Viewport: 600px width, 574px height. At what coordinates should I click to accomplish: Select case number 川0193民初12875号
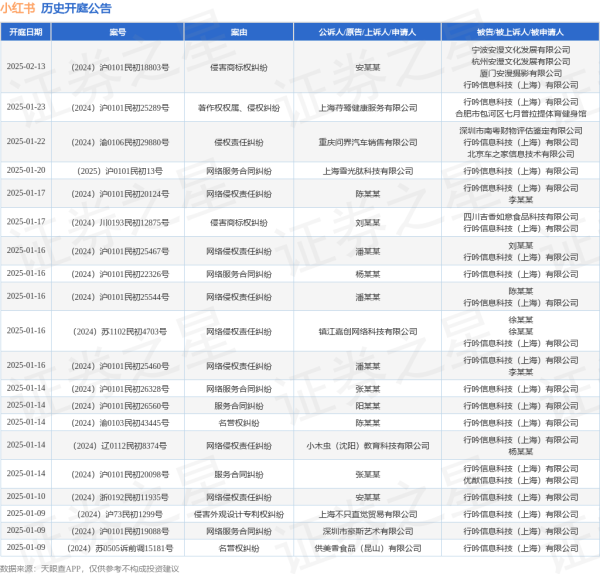120,223
